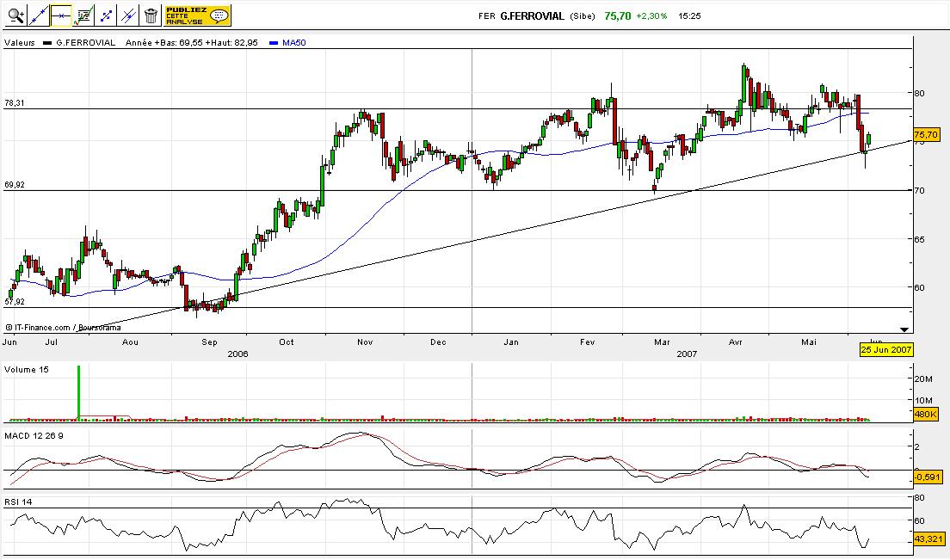Image resolution: width=950 pixels, height=560 pixels.
Task: Click the MACD 12 26 9 label
Action: (34, 436)
